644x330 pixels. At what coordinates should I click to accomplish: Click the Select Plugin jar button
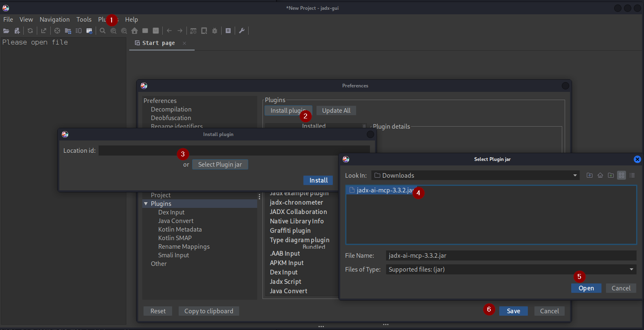coord(220,165)
